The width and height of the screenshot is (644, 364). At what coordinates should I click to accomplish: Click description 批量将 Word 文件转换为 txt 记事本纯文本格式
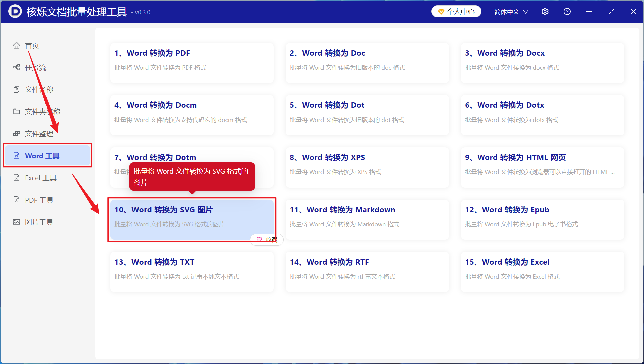177,277
